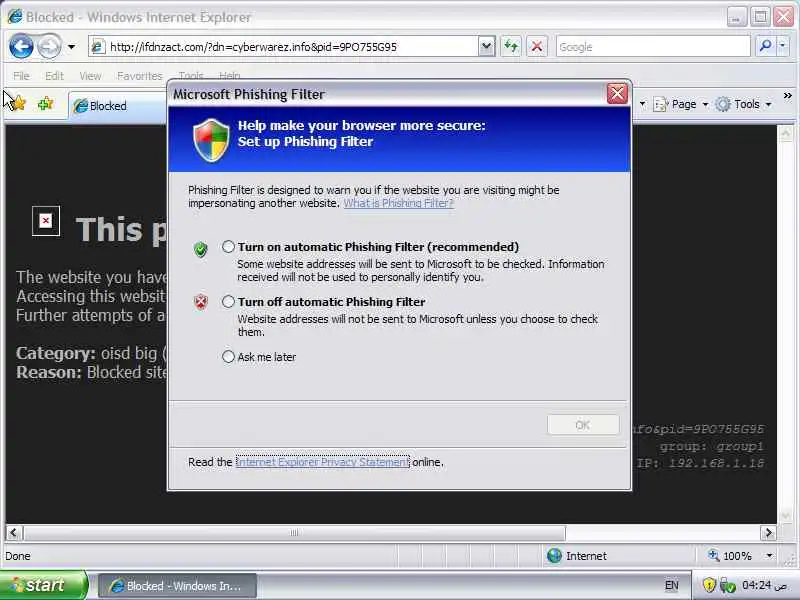Click the horizontal scrollbar thumb

(294, 533)
